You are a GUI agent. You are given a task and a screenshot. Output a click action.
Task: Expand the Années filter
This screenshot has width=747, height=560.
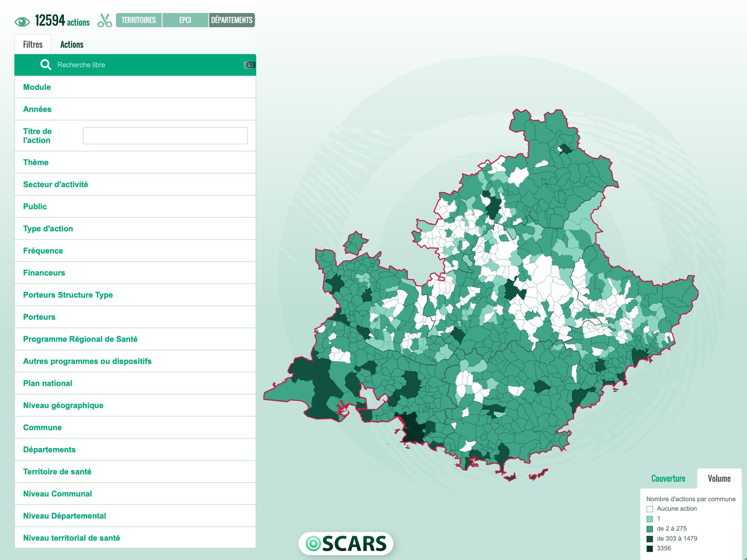pos(37,109)
